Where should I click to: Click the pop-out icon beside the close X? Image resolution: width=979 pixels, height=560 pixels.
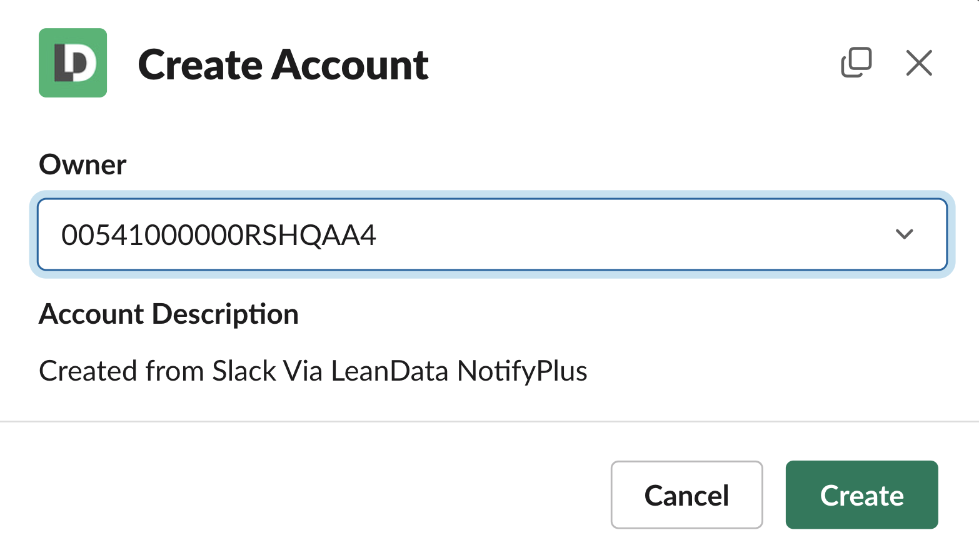pyautogui.click(x=856, y=62)
